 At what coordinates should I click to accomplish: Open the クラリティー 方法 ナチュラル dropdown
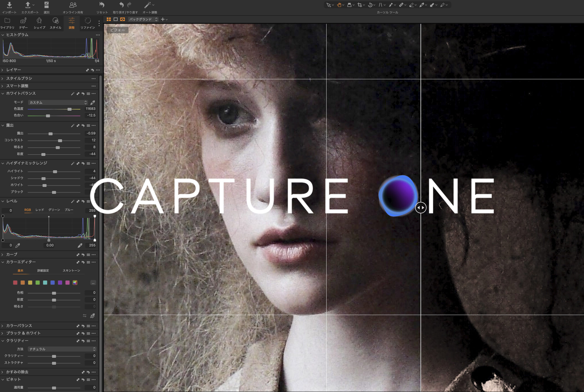(x=62, y=349)
